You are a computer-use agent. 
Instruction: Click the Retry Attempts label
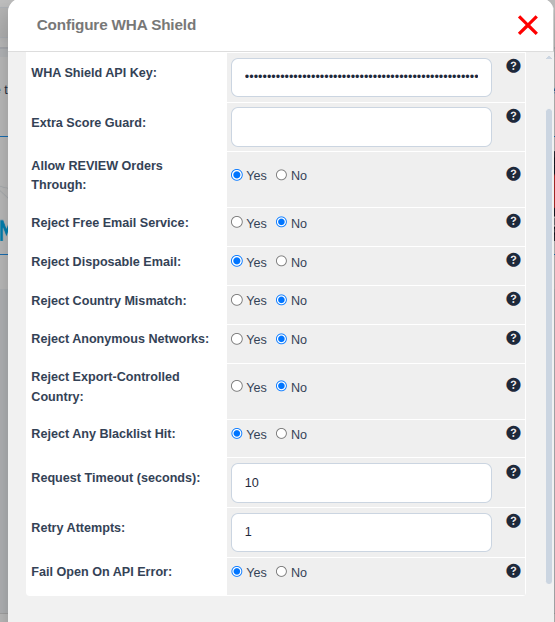78,528
